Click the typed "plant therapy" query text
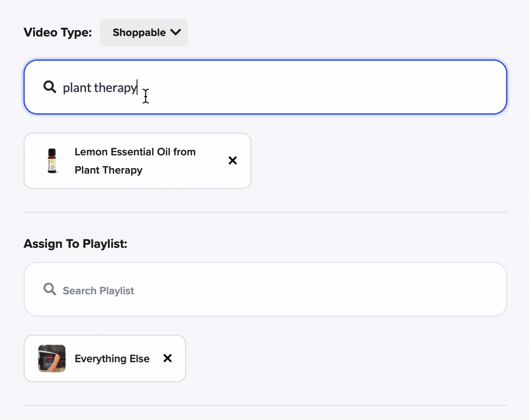This screenshot has height=420, width=529. click(99, 87)
